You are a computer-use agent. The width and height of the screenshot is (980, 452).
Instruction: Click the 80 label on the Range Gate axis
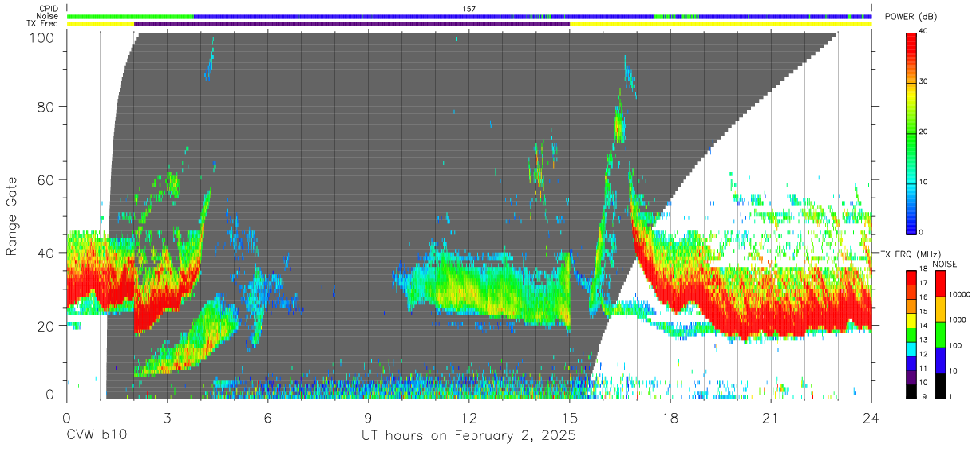point(46,108)
